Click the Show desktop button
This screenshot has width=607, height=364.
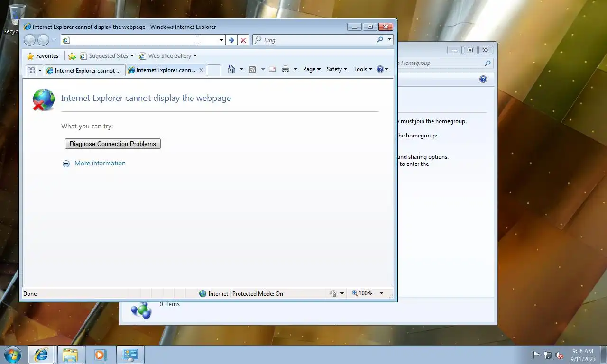point(604,355)
